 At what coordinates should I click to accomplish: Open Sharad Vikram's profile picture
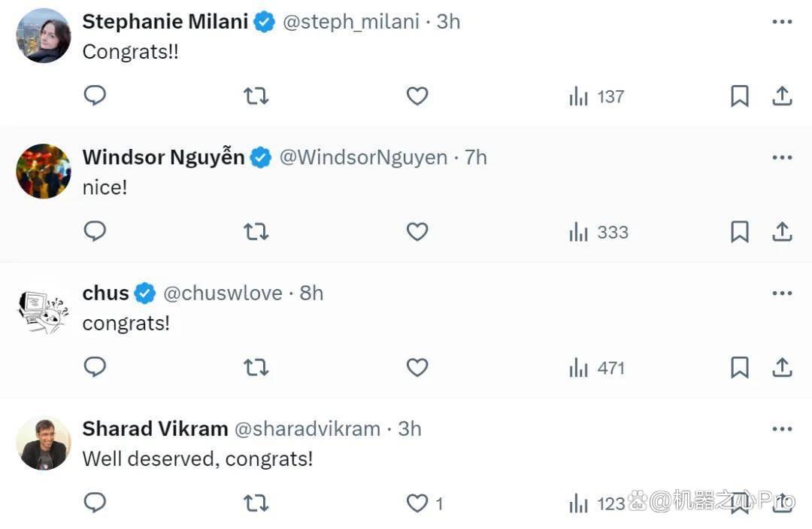tap(44, 443)
